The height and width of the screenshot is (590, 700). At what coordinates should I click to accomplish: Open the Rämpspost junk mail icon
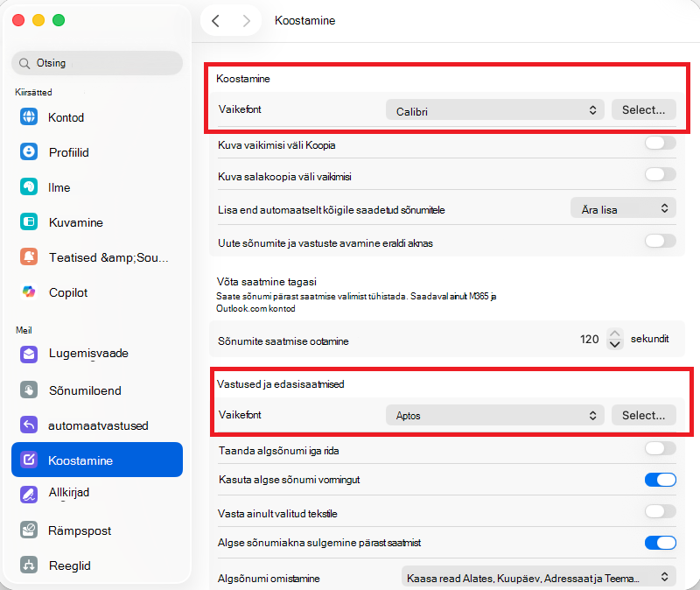pos(29,530)
